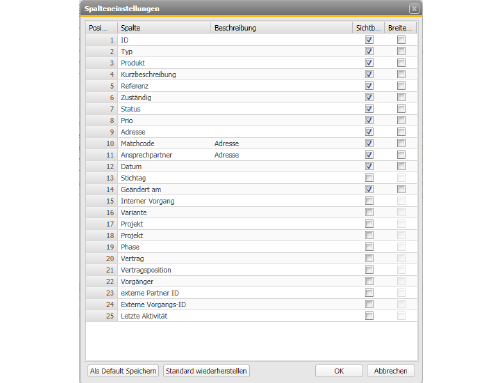Click the Posi... column header
This screenshot has height=383, width=502.
tap(101, 28)
